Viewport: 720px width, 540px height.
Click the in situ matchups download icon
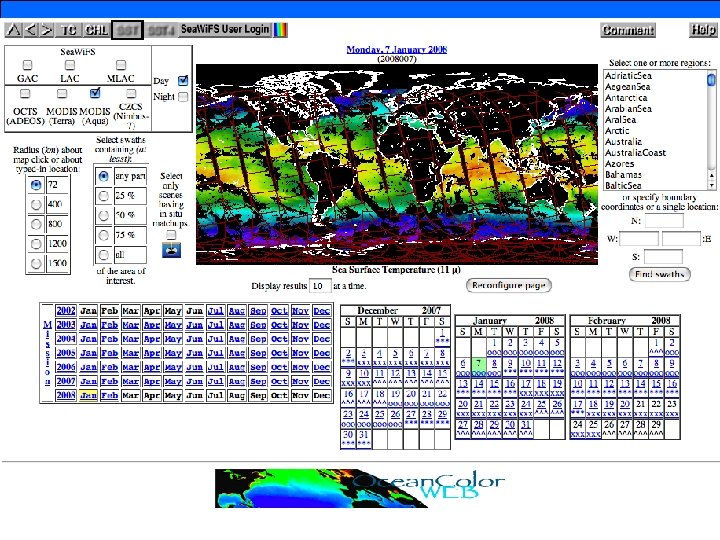click(x=170, y=249)
